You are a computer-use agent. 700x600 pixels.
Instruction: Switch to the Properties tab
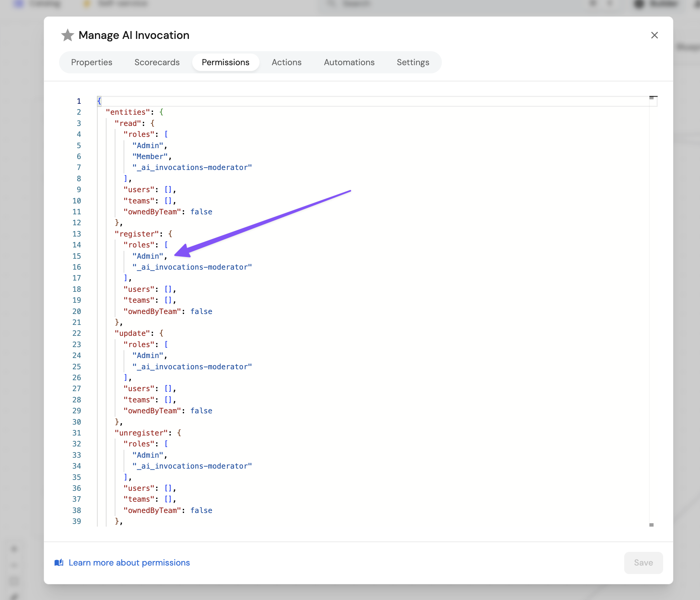tap(92, 62)
